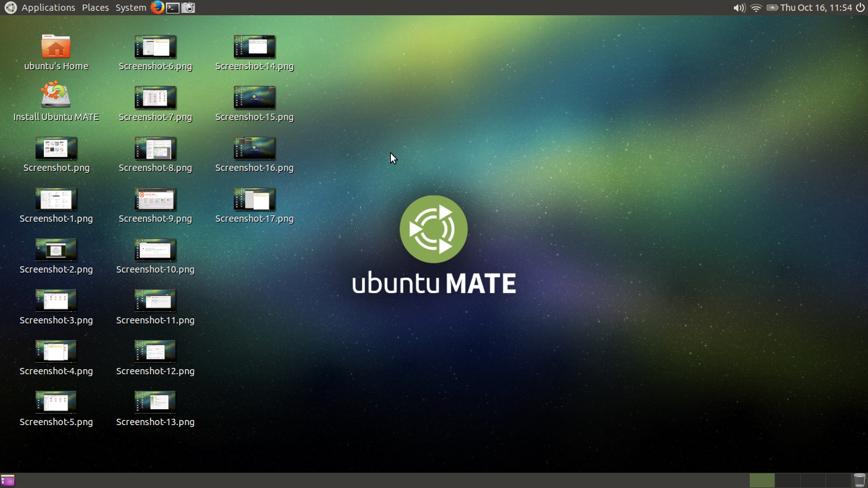
Task: Click the Ubuntu MATE logo in top panel
Action: (10, 8)
